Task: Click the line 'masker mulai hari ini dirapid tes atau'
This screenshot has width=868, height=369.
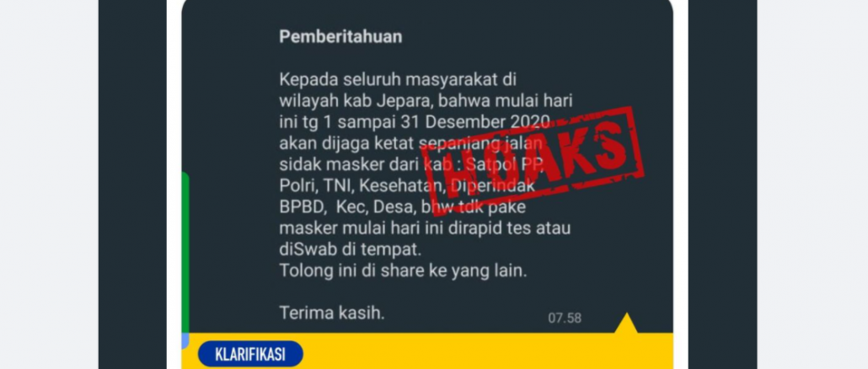Action: (x=425, y=228)
